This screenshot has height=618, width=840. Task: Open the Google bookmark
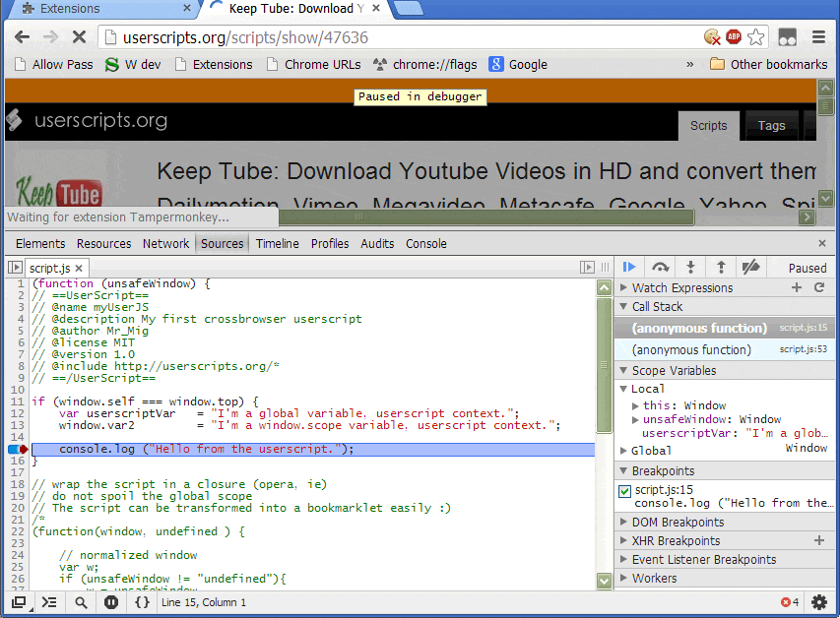518,64
